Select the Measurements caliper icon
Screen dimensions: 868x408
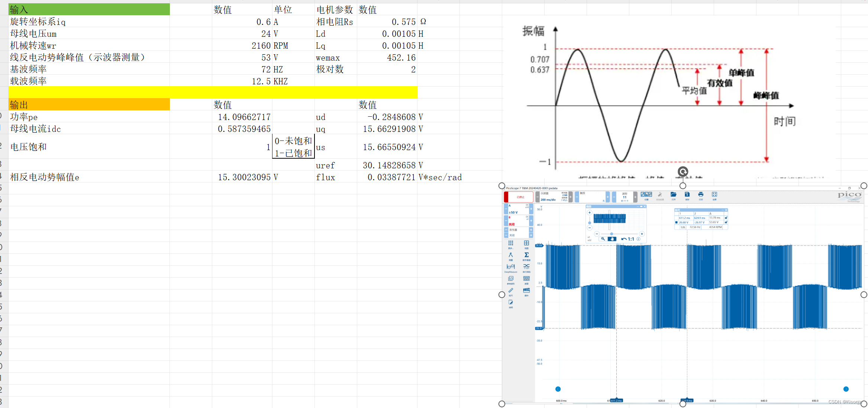point(511,255)
